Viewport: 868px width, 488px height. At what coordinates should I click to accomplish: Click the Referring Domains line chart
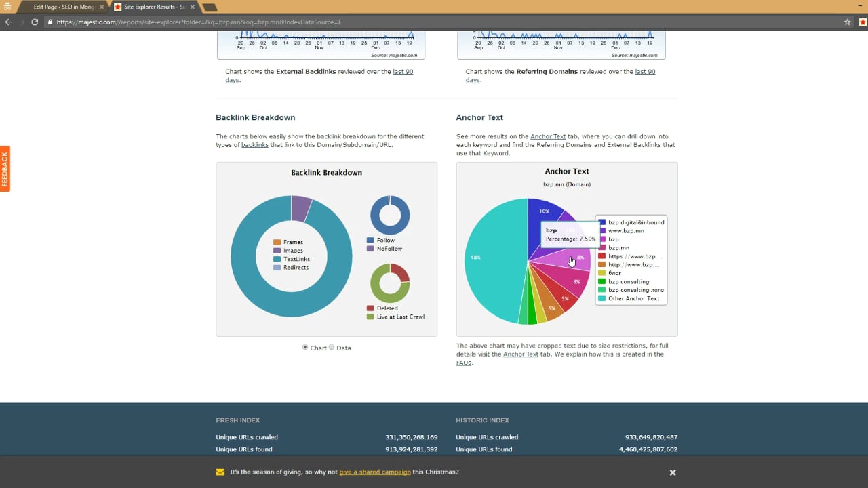[x=561, y=44]
